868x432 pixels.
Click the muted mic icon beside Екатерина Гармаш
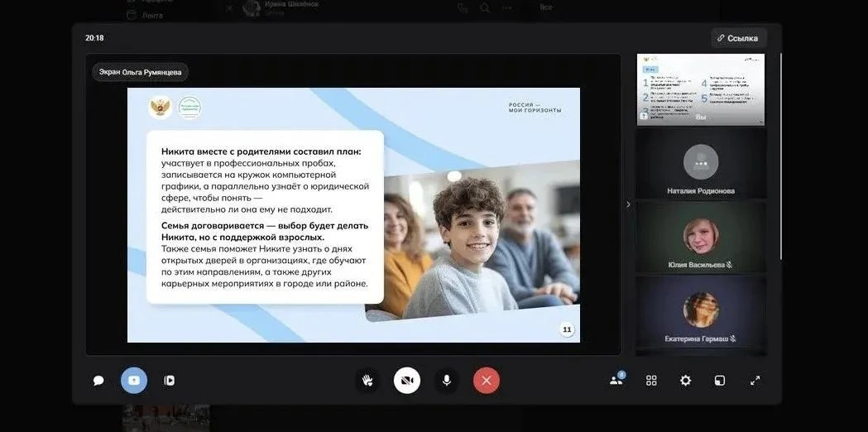(733, 338)
